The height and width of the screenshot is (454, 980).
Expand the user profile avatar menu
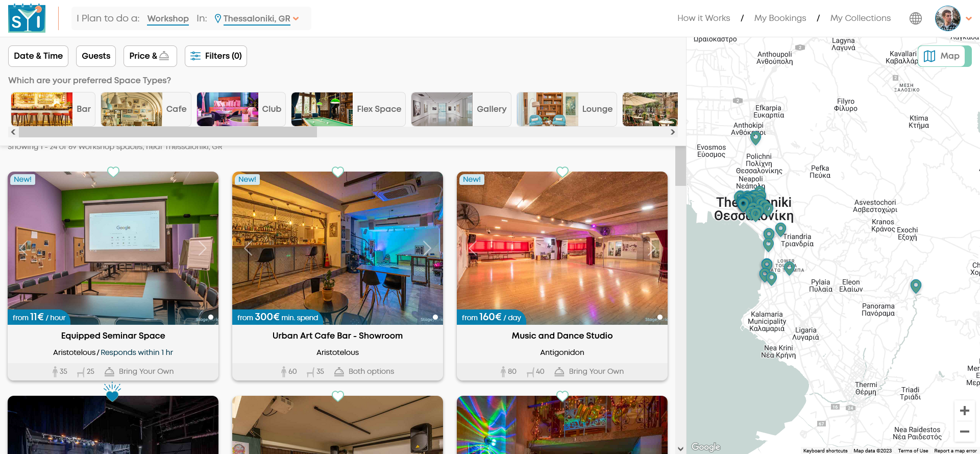(x=952, y=18)
